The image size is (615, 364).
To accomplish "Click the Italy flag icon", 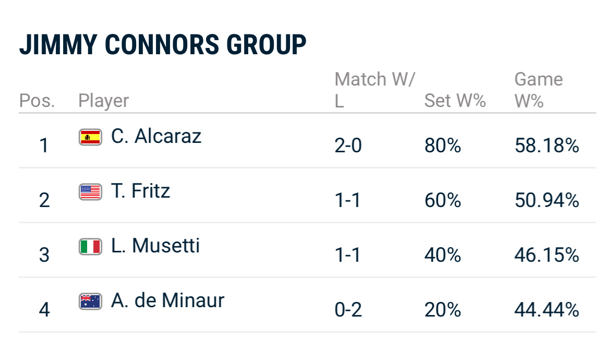I will [90, 247].
